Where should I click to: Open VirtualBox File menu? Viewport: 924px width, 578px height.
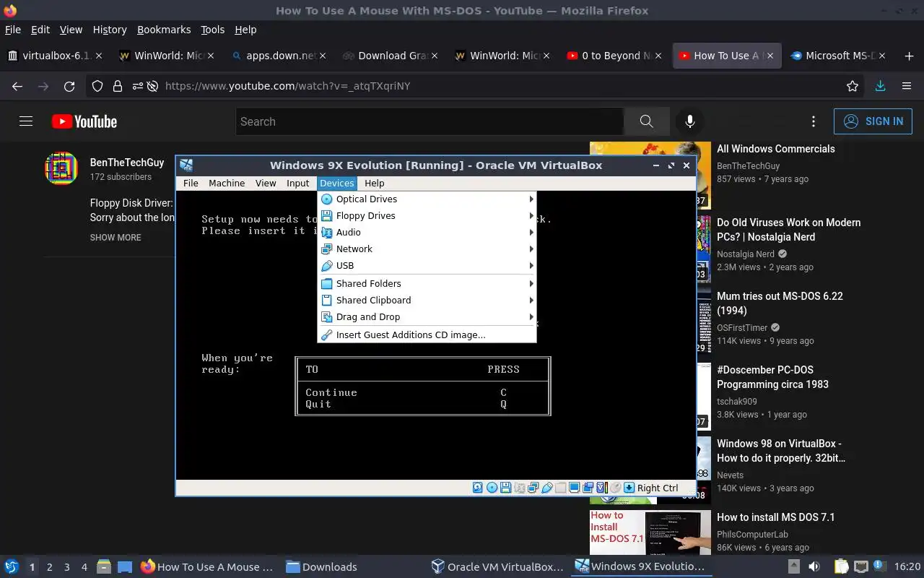(x=191, y=183)
